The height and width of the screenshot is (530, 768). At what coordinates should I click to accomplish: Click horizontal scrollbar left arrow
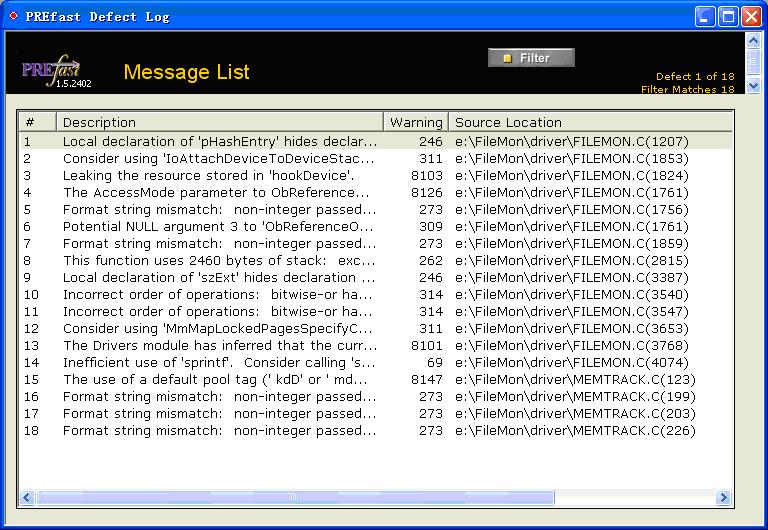tap(27, 498)
